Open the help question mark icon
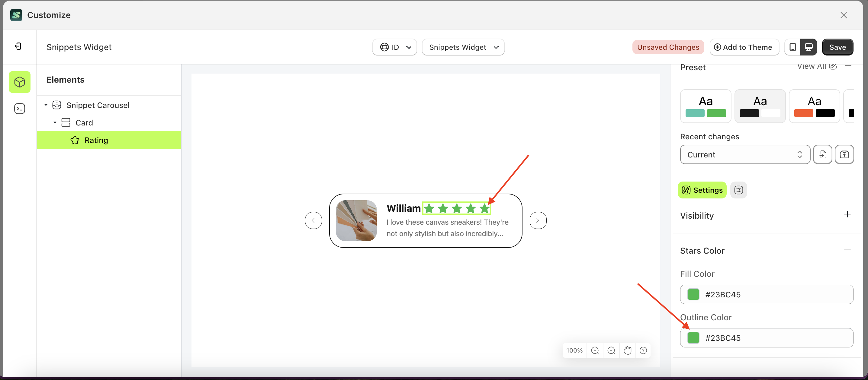The height and width of the screenshot is (380, 868). click(x=643, y=350)
